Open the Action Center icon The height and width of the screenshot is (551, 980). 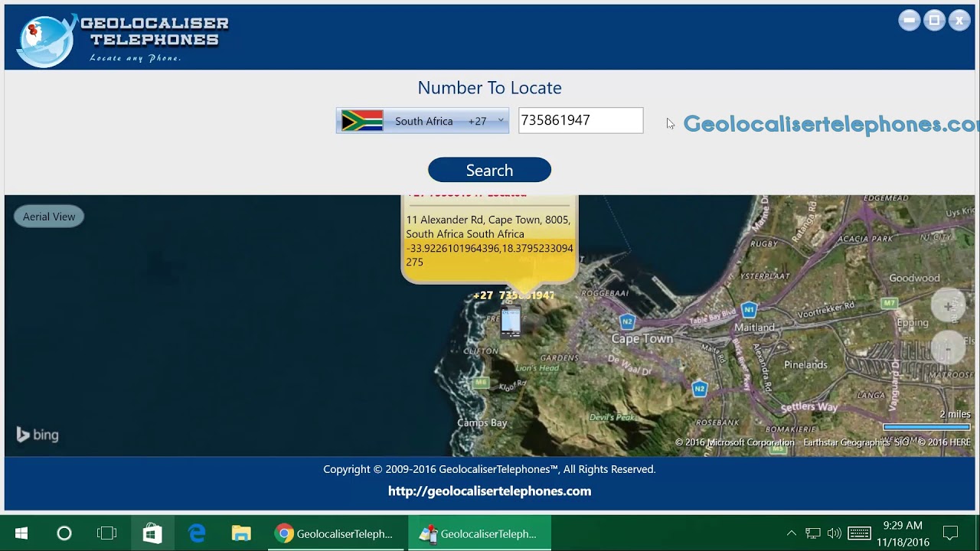point(950,533)
